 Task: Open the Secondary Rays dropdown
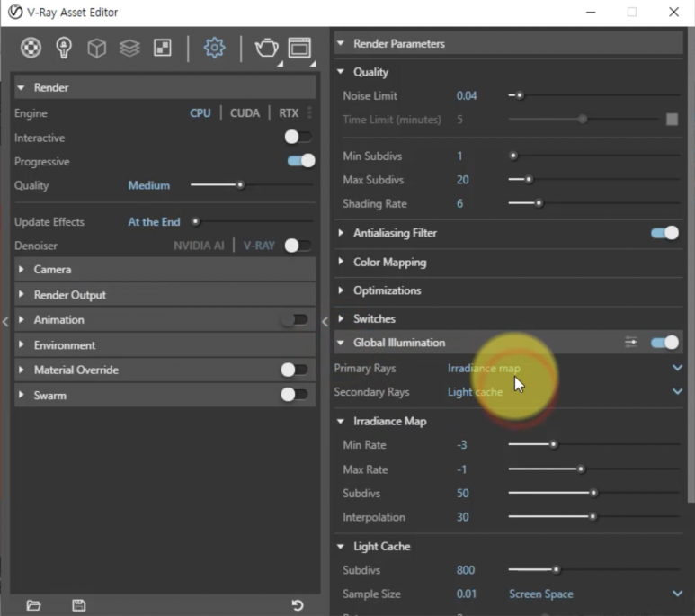coord(565,391)
